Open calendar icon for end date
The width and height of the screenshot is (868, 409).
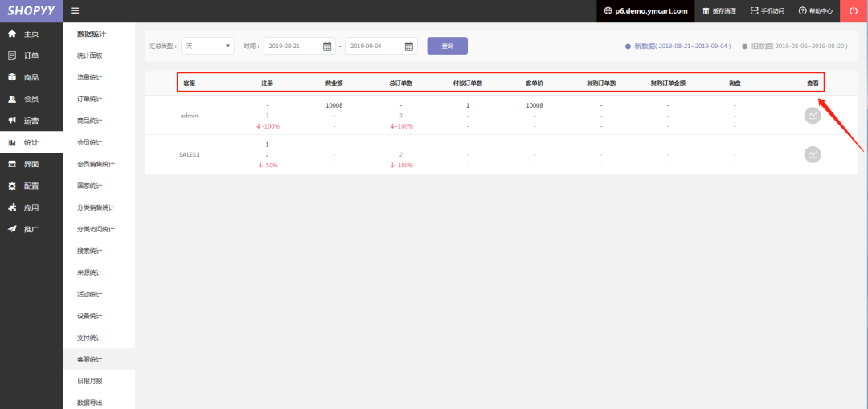(x=409, y=46)
